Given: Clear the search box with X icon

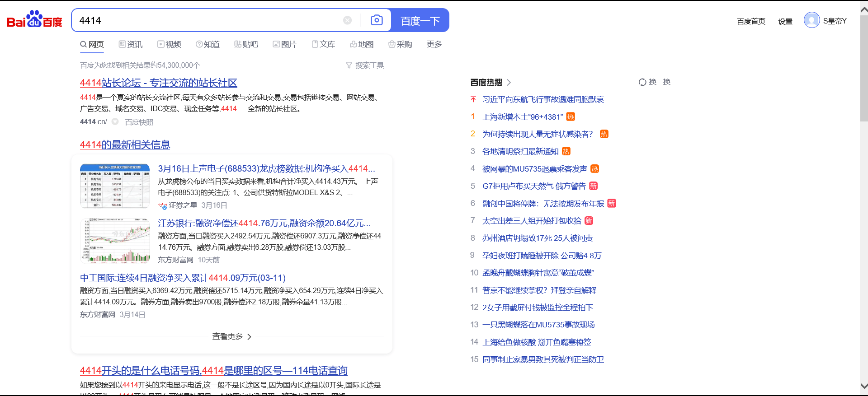Looking at the screenshot, I should click(347, 20).
